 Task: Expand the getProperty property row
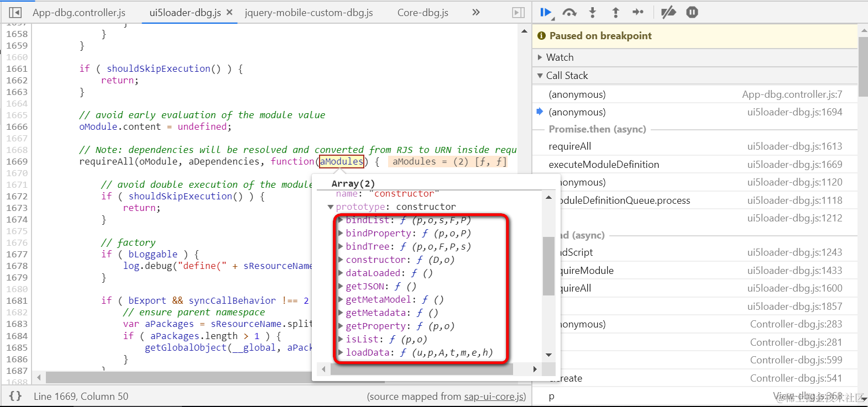pos(341,326)
